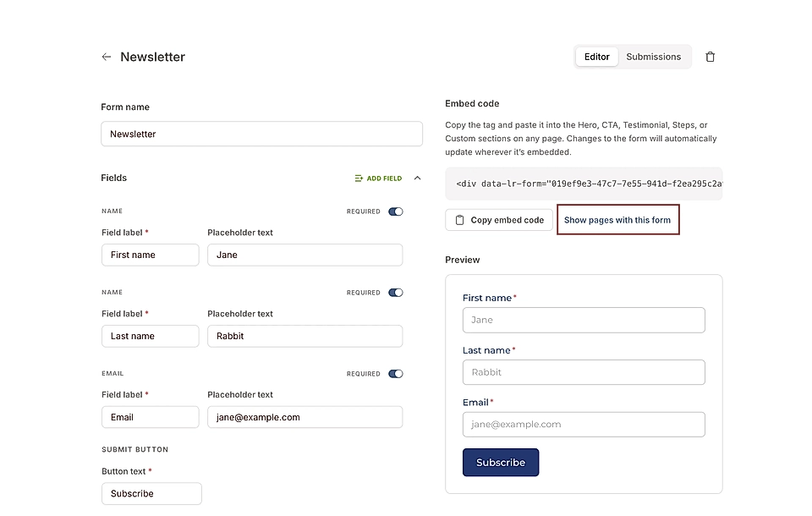Click the Embed code heading
The image size is (812, 516).
tap(472, 103)
